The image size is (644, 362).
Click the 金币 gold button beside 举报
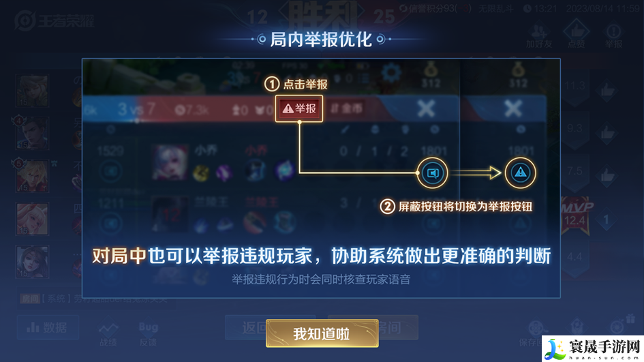pos(347,108)
